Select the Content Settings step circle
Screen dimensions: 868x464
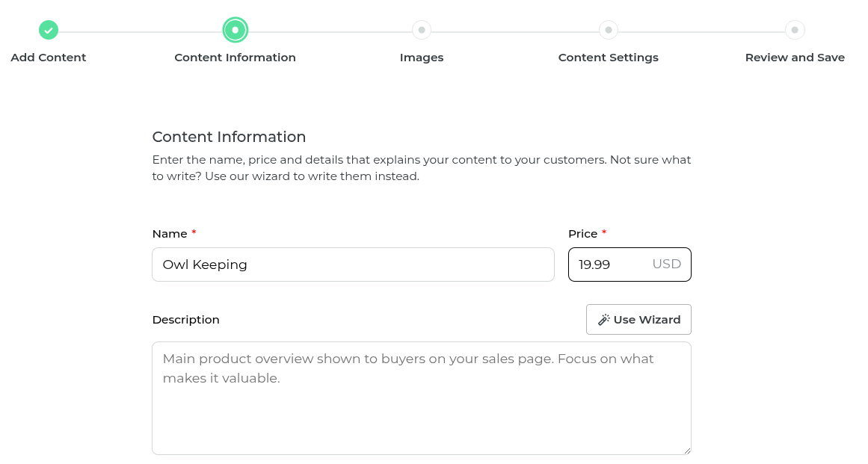[609, 30]
